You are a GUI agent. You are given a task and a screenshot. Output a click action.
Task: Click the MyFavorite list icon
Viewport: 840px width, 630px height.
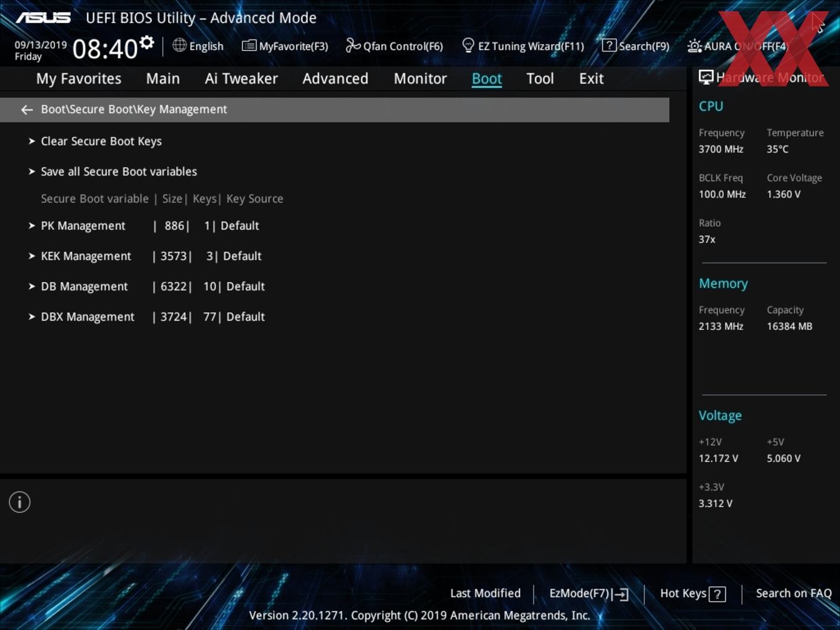tap(249, 46)
